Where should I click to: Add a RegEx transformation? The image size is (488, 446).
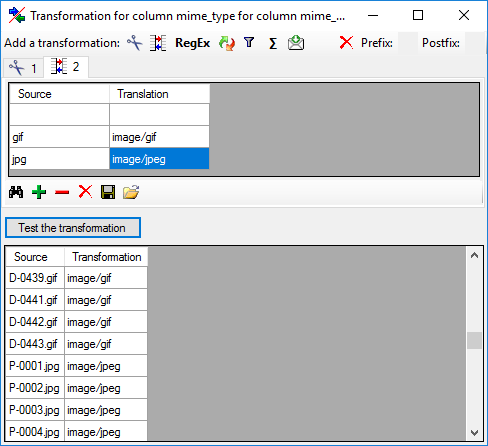coord(193,43)
